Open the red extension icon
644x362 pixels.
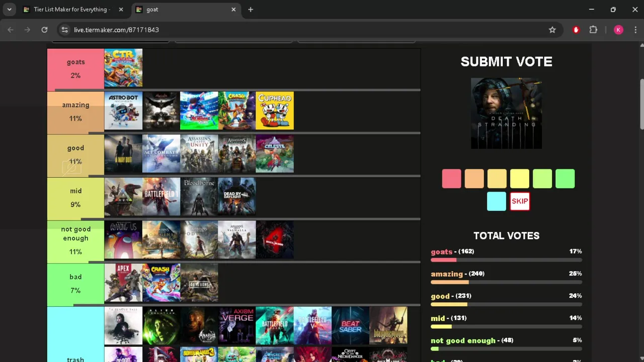(576, 30)
